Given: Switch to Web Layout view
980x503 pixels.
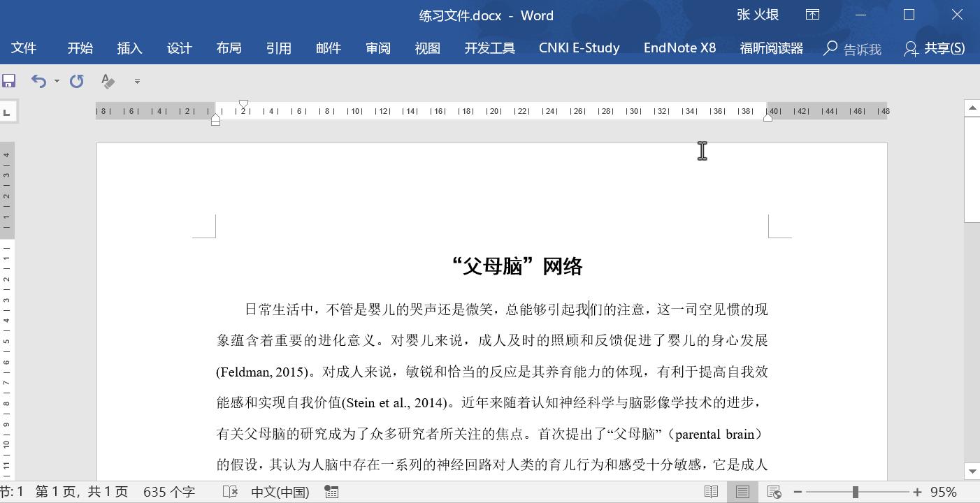Looking at the screenshot, I should click(x=774, y=492).
